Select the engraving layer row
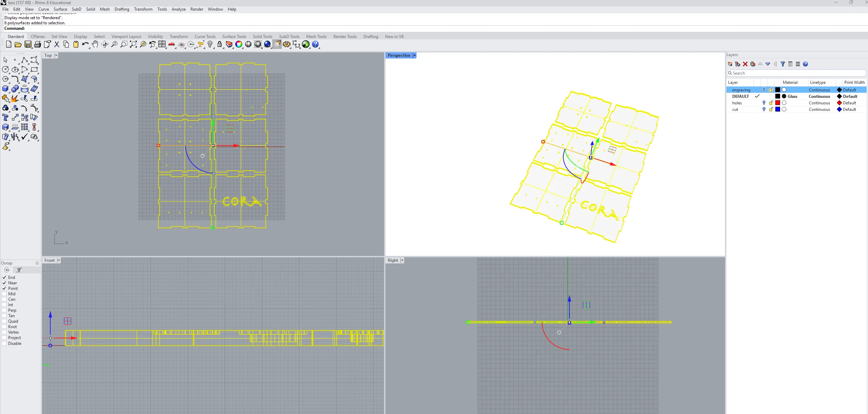The image size is (868, 414). pyautogui.click(x=796, y=90)
